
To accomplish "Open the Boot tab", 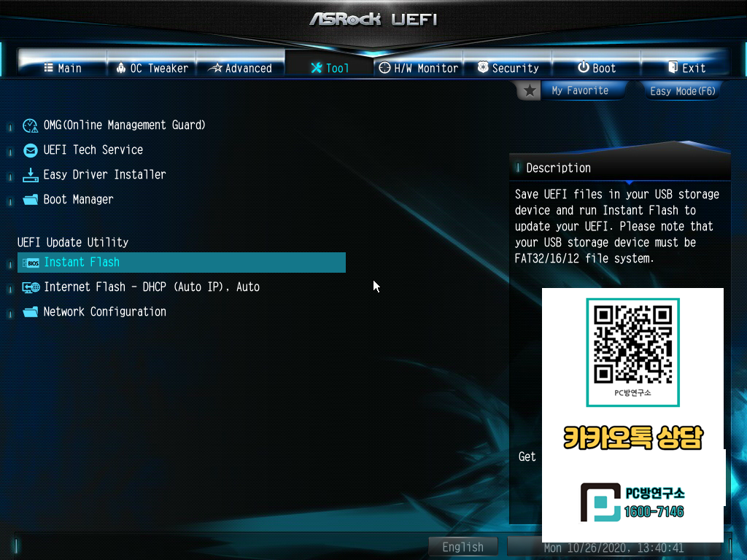I will pyautogui.click(x=597, y=68).
